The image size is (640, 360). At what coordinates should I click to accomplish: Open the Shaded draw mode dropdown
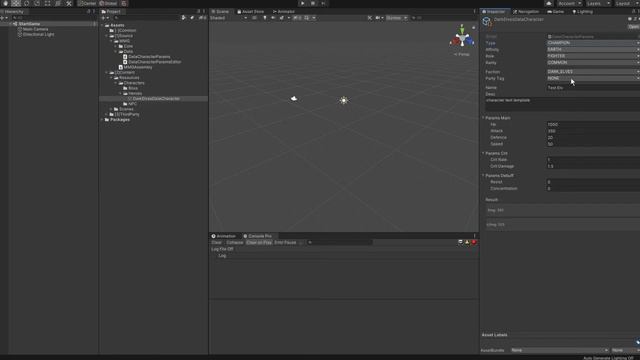(x=229, y=18)
